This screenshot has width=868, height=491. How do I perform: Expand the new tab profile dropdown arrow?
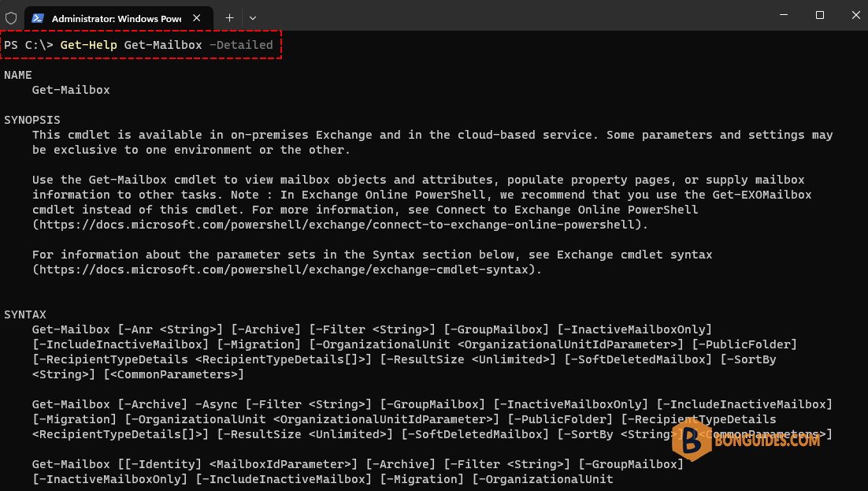[x=253, y=18]
